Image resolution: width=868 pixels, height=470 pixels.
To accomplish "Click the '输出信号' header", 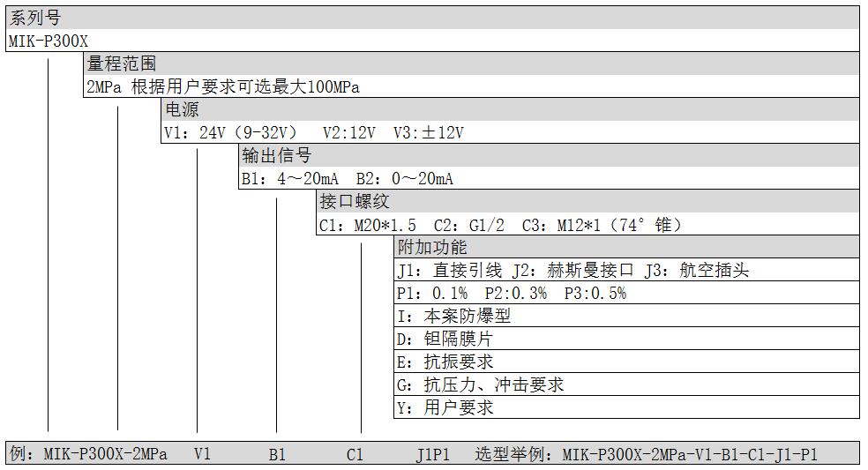I will click(277, 155).
